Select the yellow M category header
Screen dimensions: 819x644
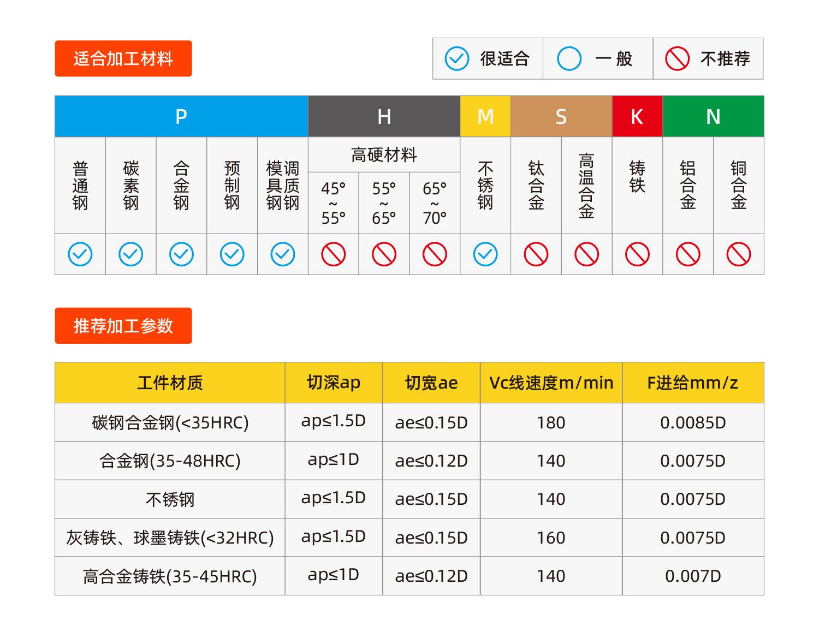click(485, 116)
